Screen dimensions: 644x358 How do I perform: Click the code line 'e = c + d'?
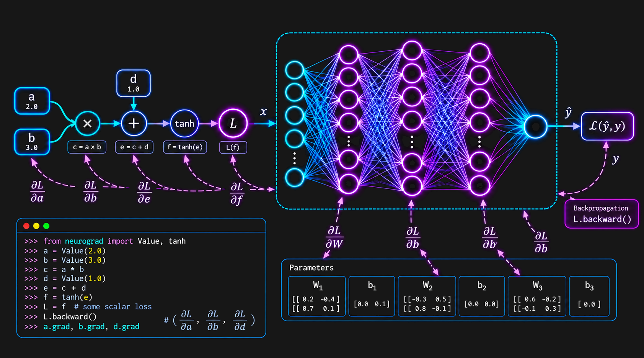[x=65, y=288]
